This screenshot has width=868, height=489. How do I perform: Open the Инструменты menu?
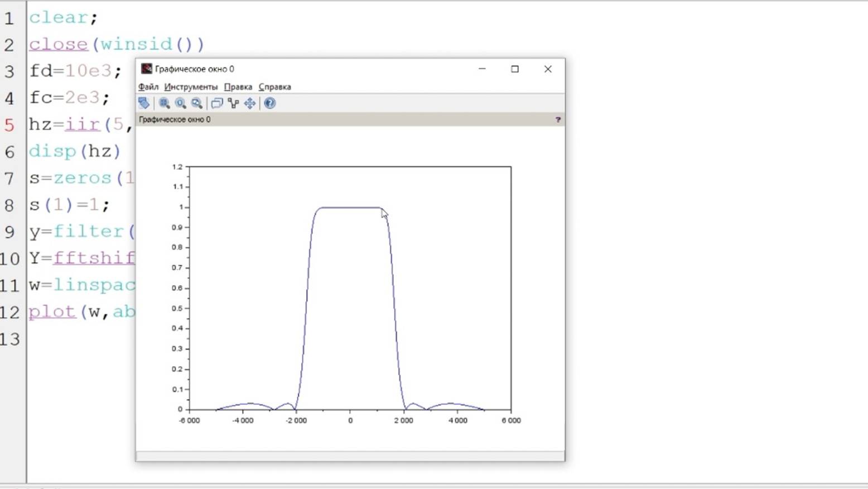pos(191,87)
